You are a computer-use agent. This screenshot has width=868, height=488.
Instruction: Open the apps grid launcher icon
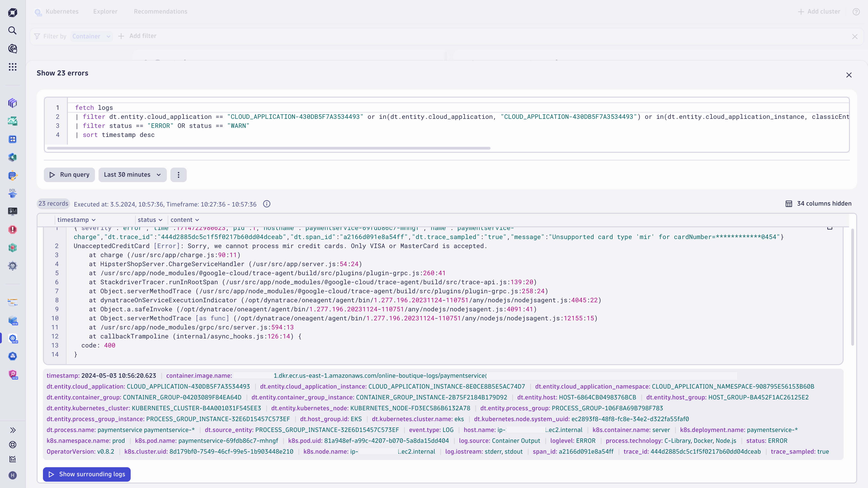tap(12, 67)
